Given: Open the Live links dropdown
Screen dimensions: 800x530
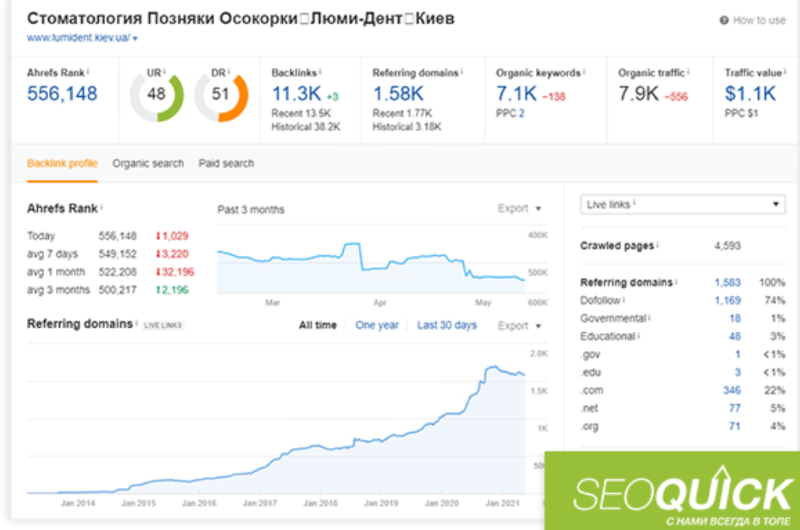Looking at the screenshot, I should (683, 205).
